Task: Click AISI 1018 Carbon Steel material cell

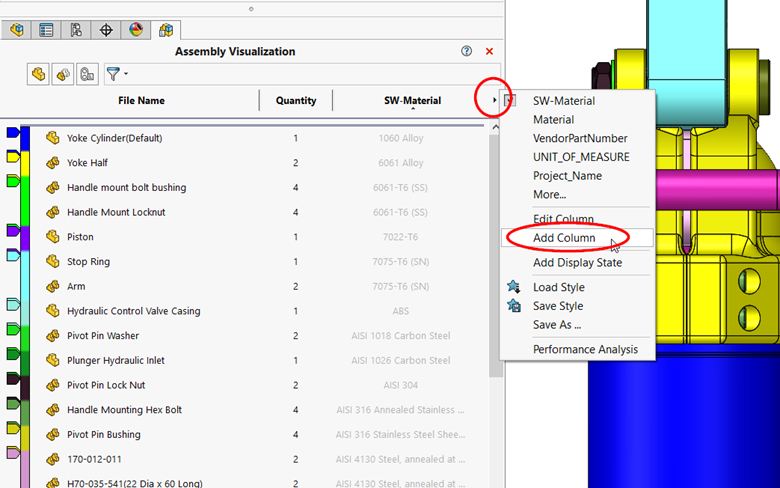Action: tap(400, 336)
